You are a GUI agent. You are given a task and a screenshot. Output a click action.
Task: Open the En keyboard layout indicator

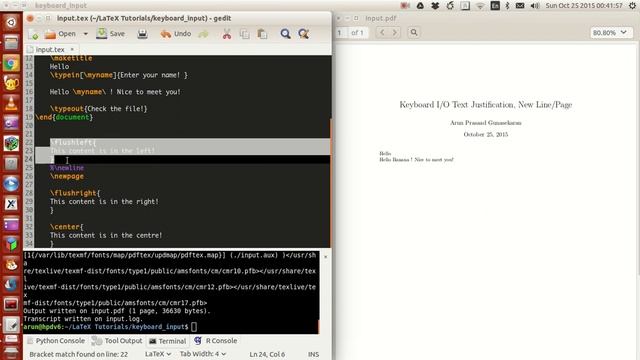pos(495,6)
